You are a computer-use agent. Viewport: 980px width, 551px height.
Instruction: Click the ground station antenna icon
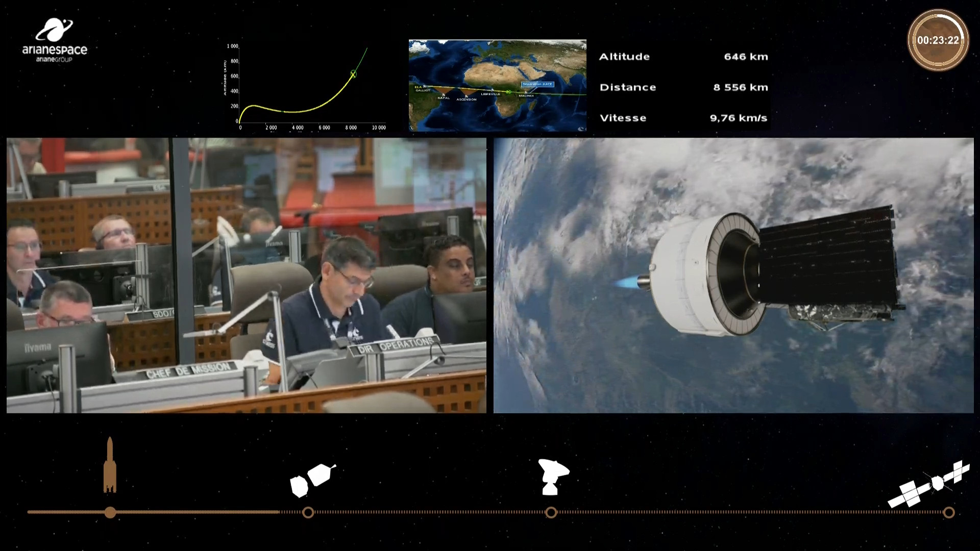click(x=552, y=477)
